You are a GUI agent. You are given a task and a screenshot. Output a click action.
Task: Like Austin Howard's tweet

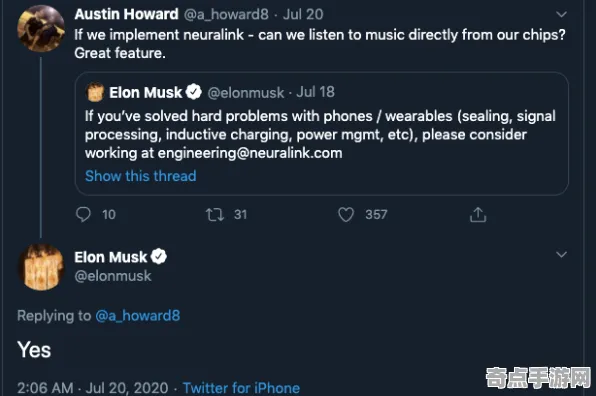pos(346,214)
